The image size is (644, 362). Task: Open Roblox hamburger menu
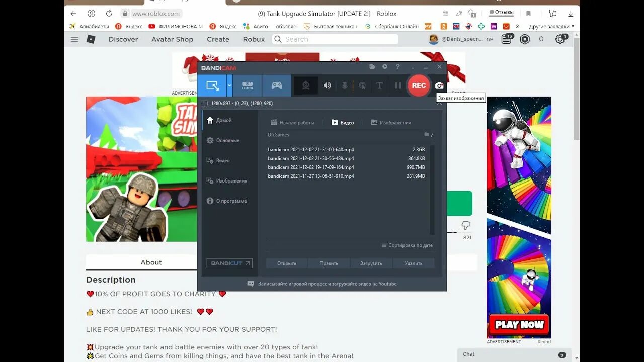[x=74, y=39]
